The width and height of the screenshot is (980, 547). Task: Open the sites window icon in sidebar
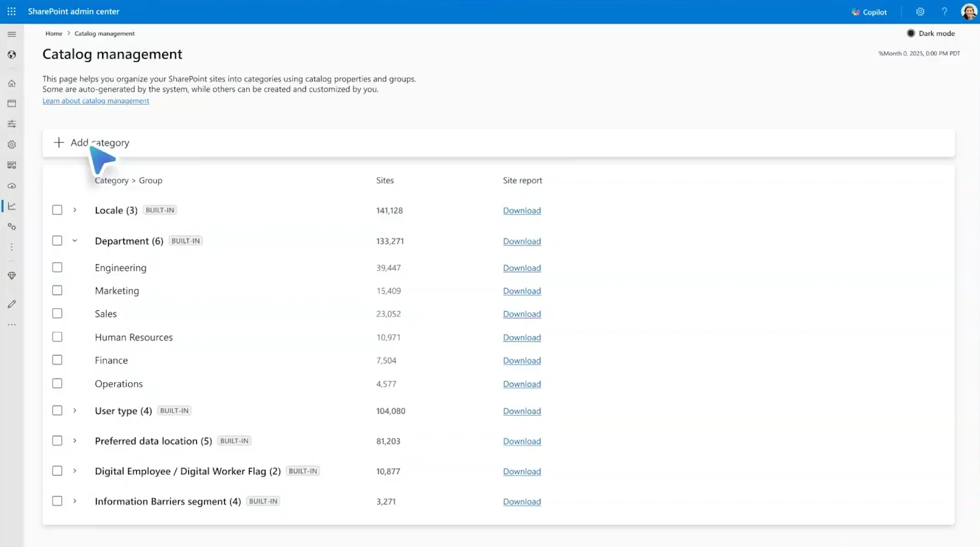tap(11, 103)
